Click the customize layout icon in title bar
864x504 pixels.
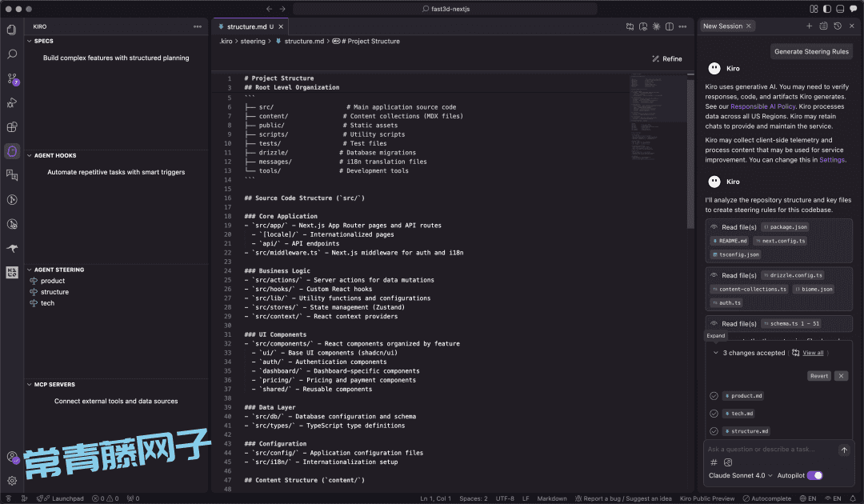814,9
